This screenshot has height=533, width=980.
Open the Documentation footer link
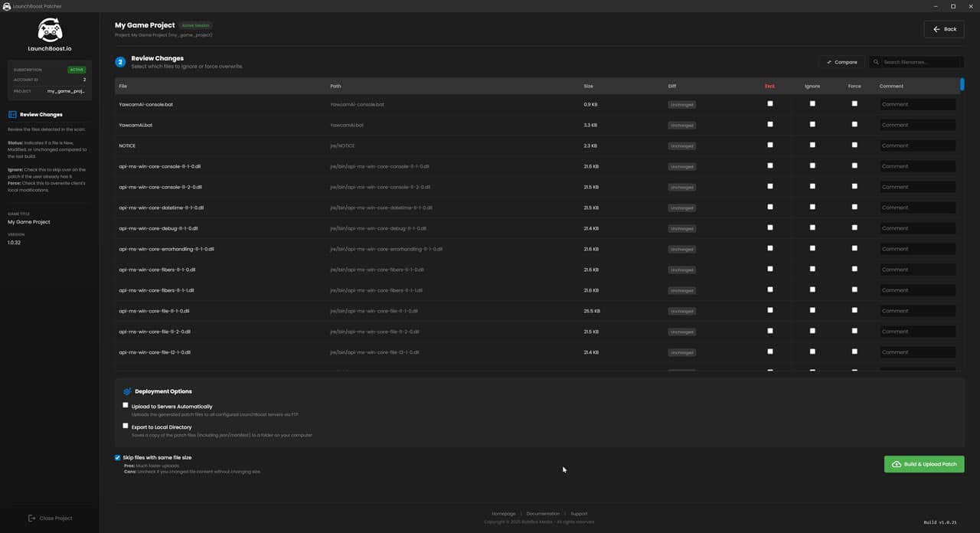click(543, 514)
